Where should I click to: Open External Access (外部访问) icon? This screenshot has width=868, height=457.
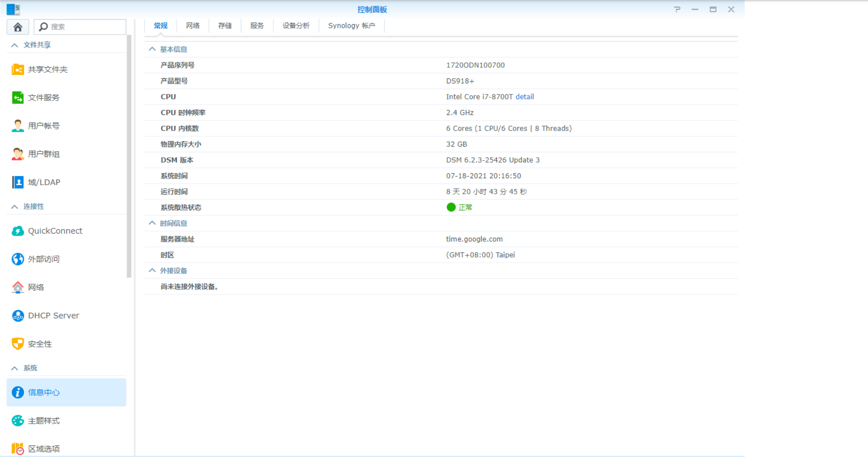[x=18, y=259]
